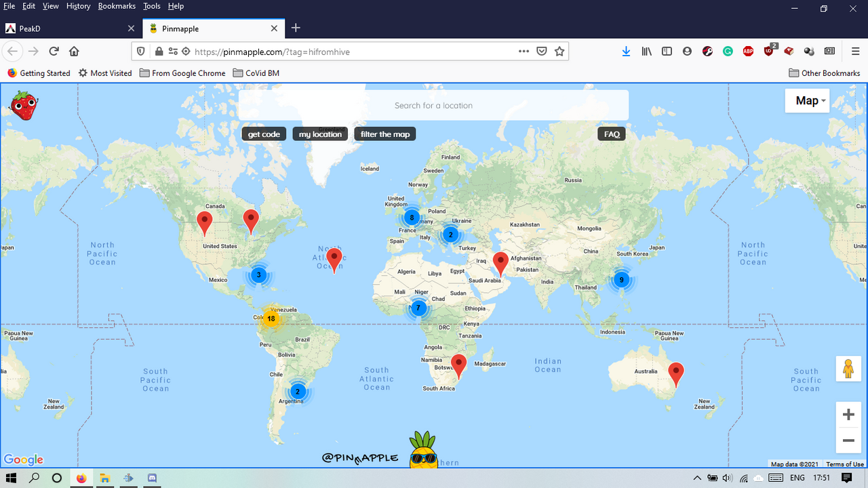Screen dimensions: 868x488
Task: Open the Windows Start menu
Action: (x=12, y=478)
